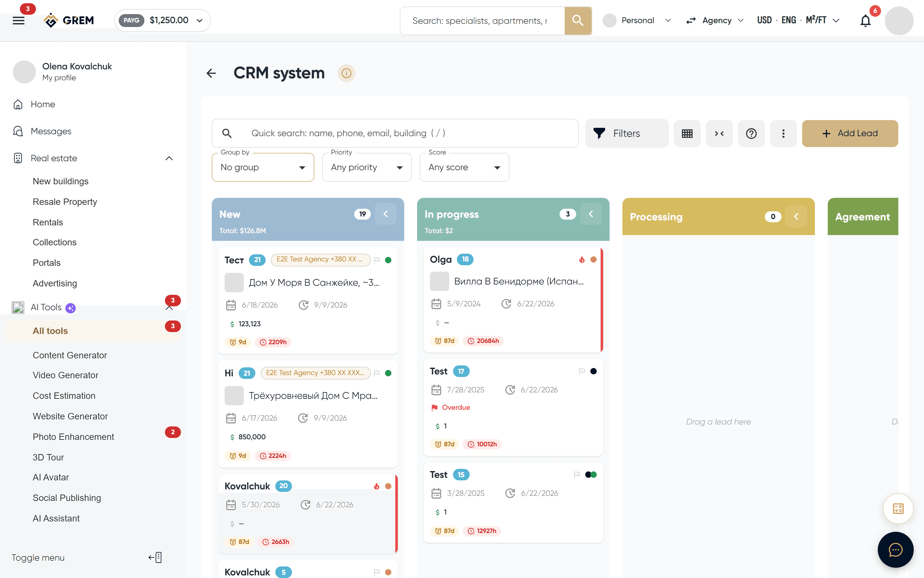
Task: Click the green status dot on Тест card
Action: point(388,260)
